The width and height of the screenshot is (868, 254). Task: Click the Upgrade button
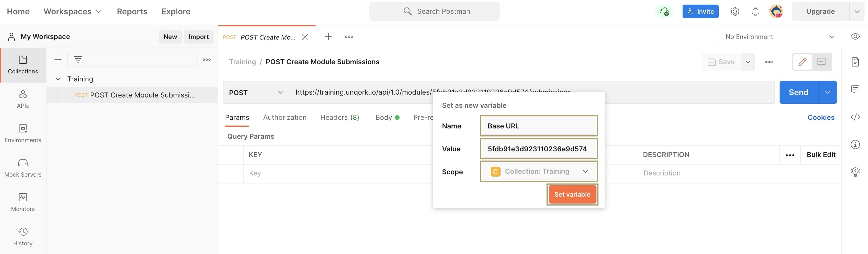[x=820, y=11]
